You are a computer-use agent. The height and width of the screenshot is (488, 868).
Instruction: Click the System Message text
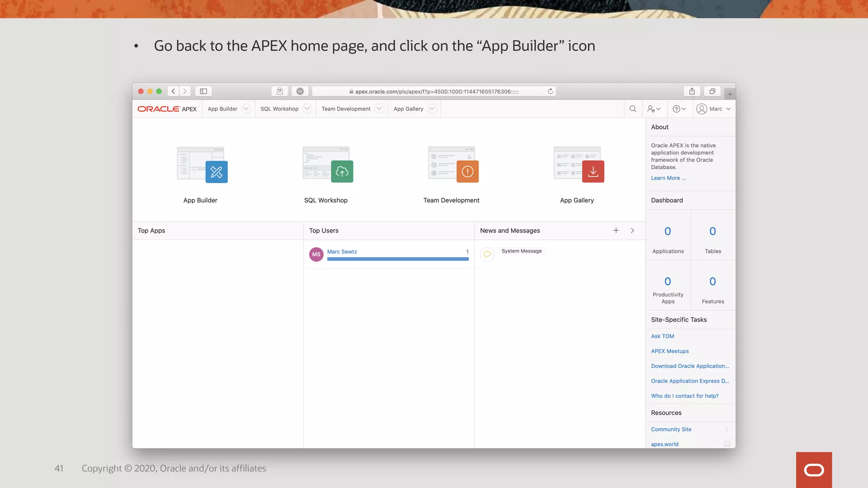521,251
